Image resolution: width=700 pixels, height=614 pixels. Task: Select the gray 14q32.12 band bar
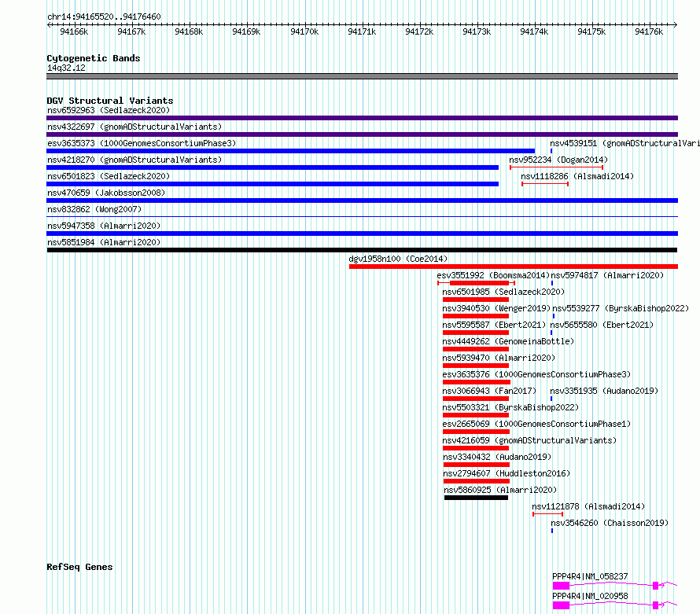point(362,76)
